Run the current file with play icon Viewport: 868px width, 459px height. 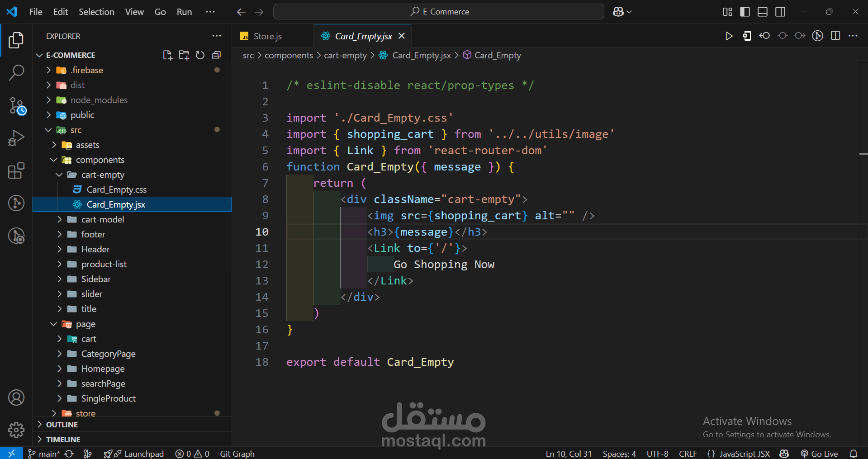click(x=729, y=36)
